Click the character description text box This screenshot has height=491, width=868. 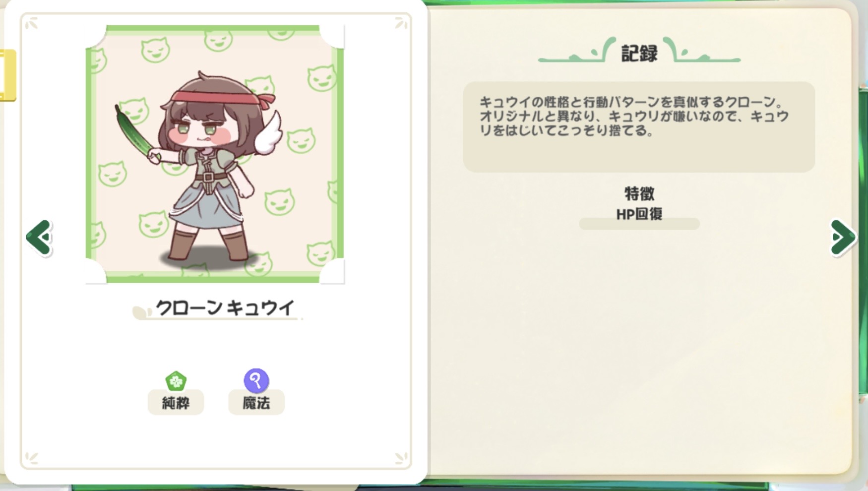(639, 127)
